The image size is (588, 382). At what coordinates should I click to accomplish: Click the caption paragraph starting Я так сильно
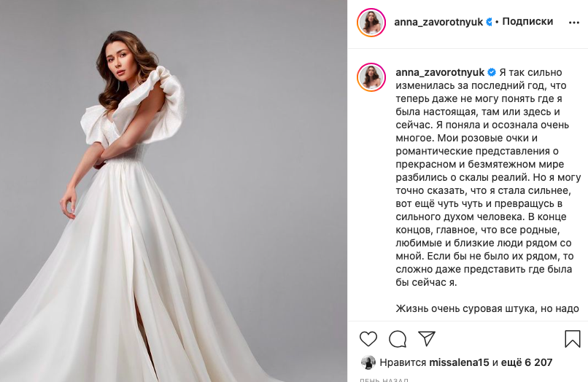(x=484, y=177)
